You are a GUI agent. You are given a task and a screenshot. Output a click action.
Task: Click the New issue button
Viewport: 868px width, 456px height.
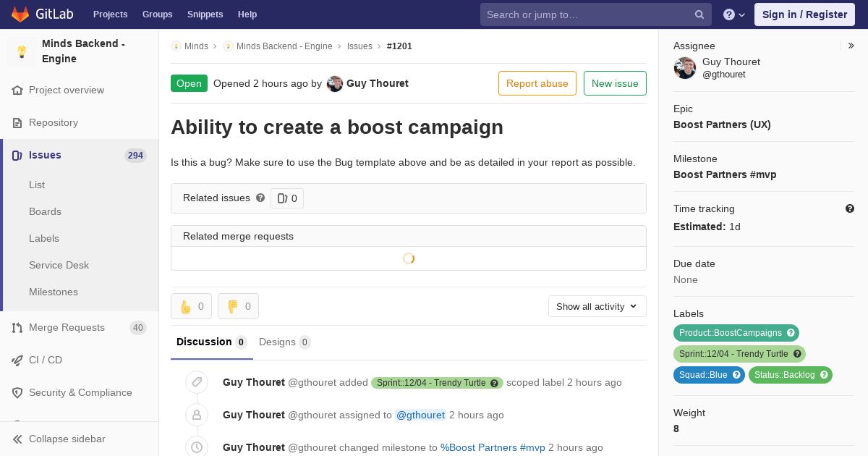615,83
